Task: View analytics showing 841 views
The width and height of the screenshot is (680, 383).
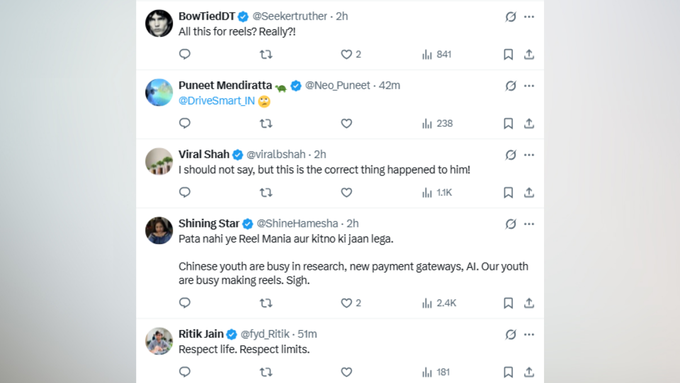Action: [436, 54]
